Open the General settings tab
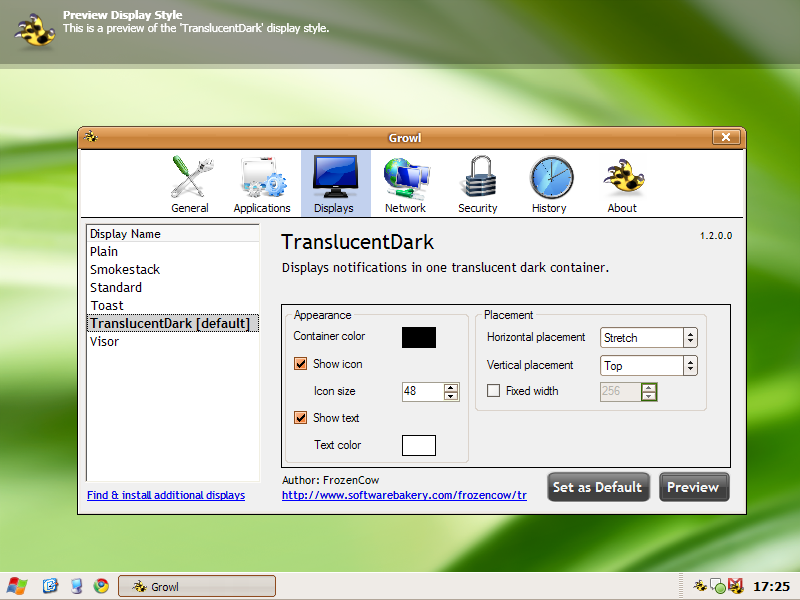The image size is (800, 600). [190, 184]
